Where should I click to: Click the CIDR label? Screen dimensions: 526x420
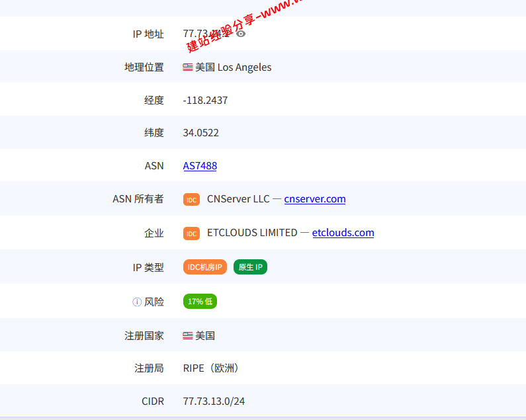coord(153,401)
